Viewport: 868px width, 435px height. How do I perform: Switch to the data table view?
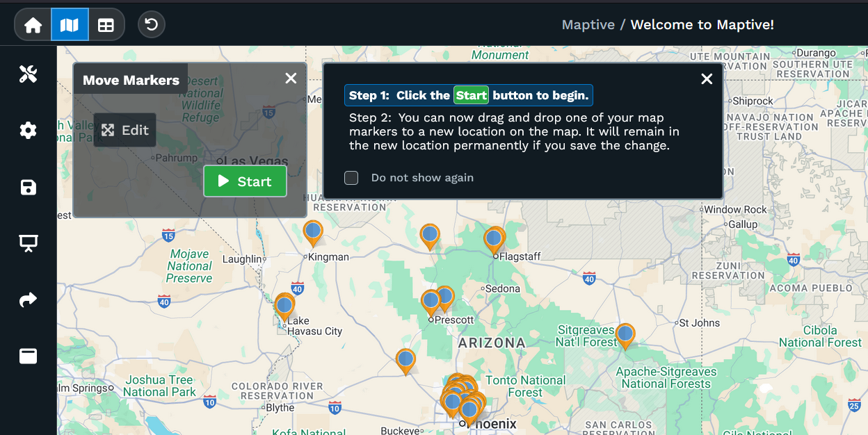pos(106,25)
